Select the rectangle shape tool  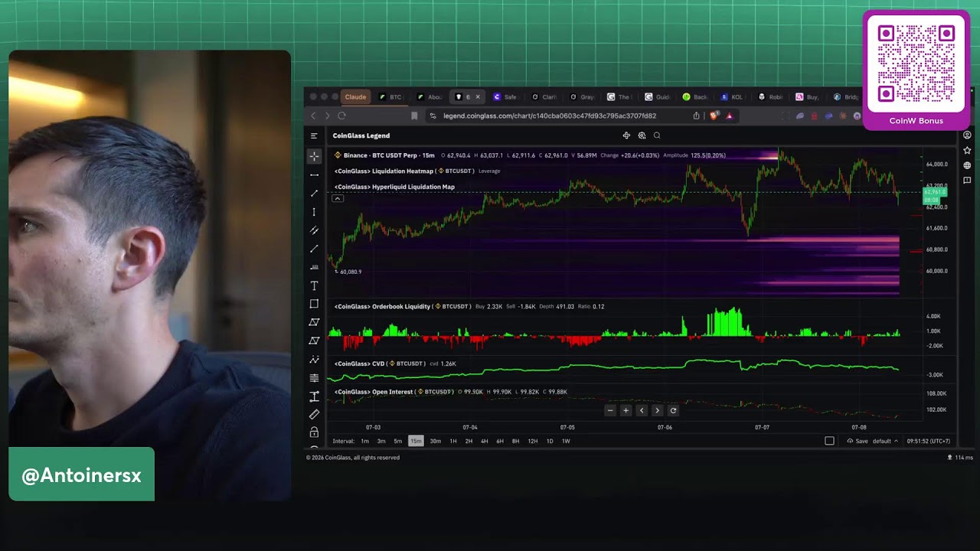click(x=314, y=304)
